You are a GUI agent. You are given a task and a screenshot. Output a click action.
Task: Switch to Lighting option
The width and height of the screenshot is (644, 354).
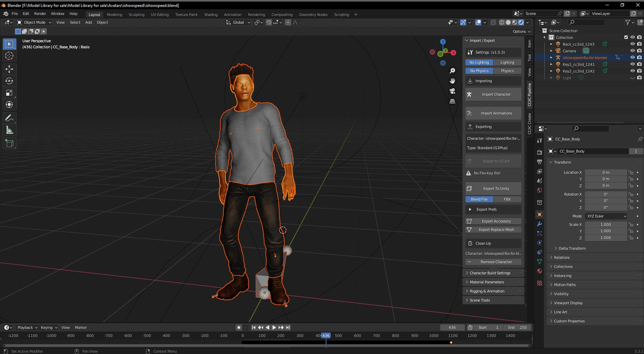507,63
